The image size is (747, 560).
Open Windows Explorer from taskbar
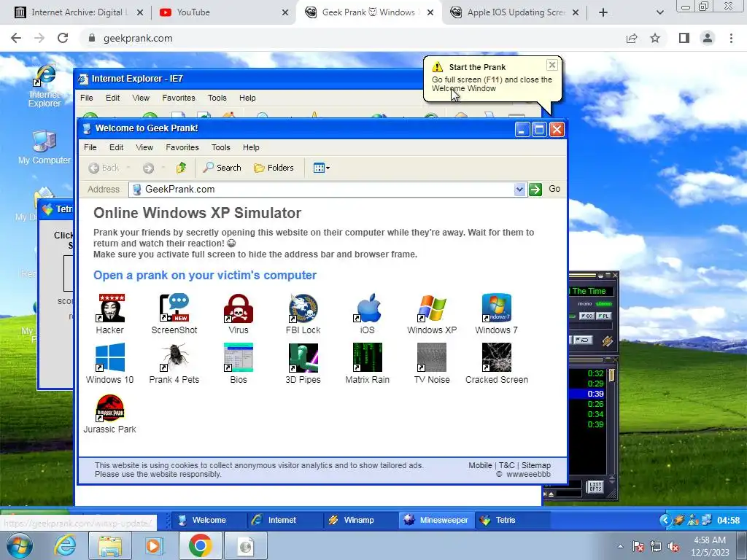(110, 545)
